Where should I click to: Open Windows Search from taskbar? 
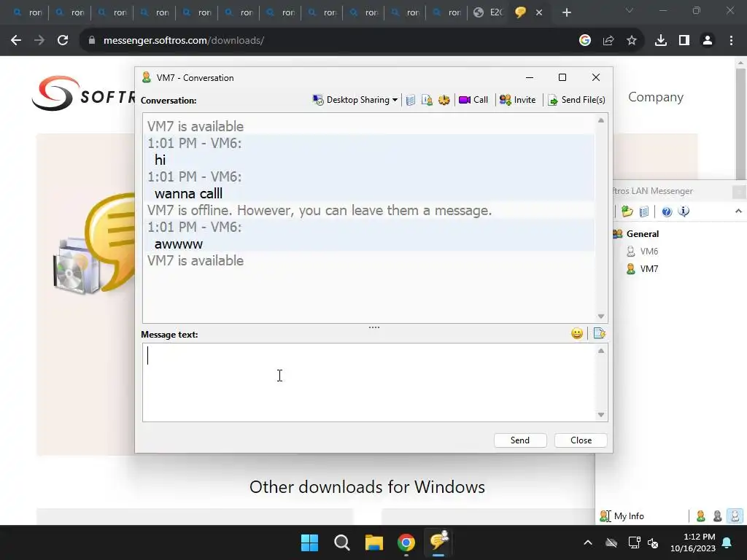click(x=342, y=542)
